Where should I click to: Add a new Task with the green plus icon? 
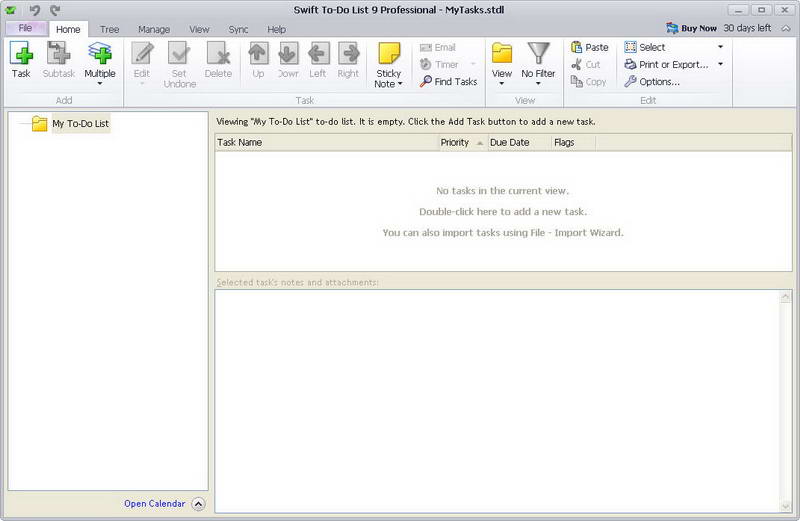coord(21,54)
